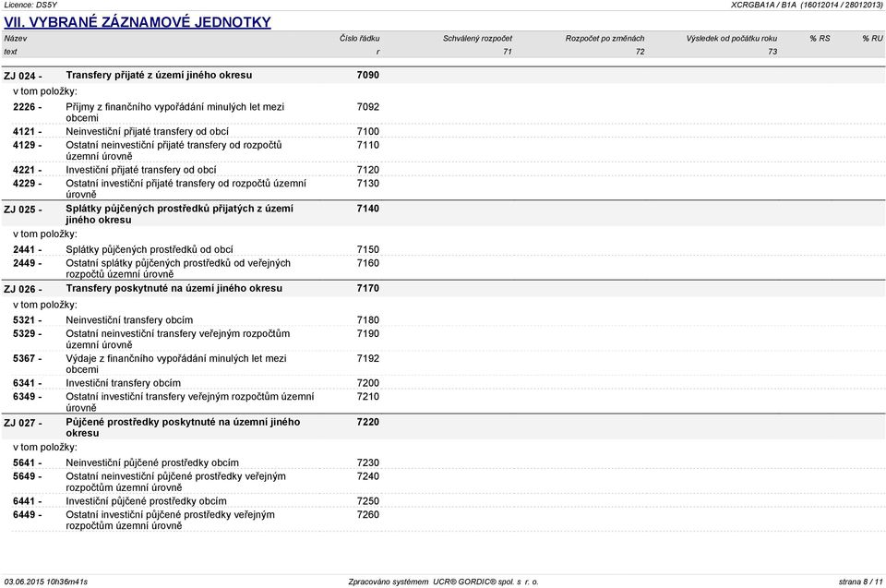Click item code '5649 -'
Screen dimensions: 886x588
coord(27,476)
